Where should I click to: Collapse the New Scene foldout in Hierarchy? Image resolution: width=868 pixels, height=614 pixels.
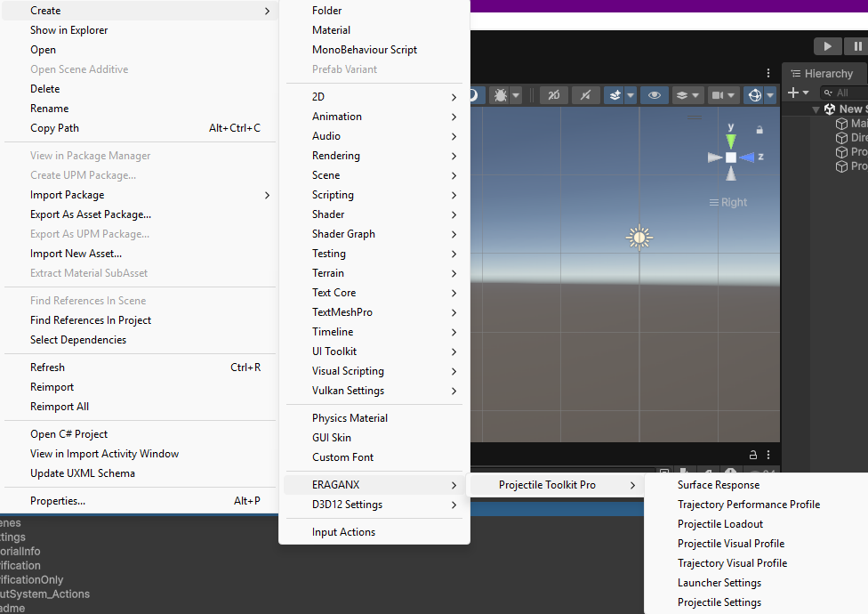coord(816,109)
